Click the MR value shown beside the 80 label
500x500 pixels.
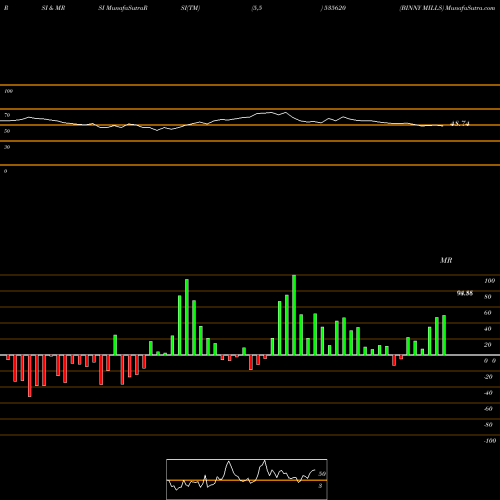465,293
